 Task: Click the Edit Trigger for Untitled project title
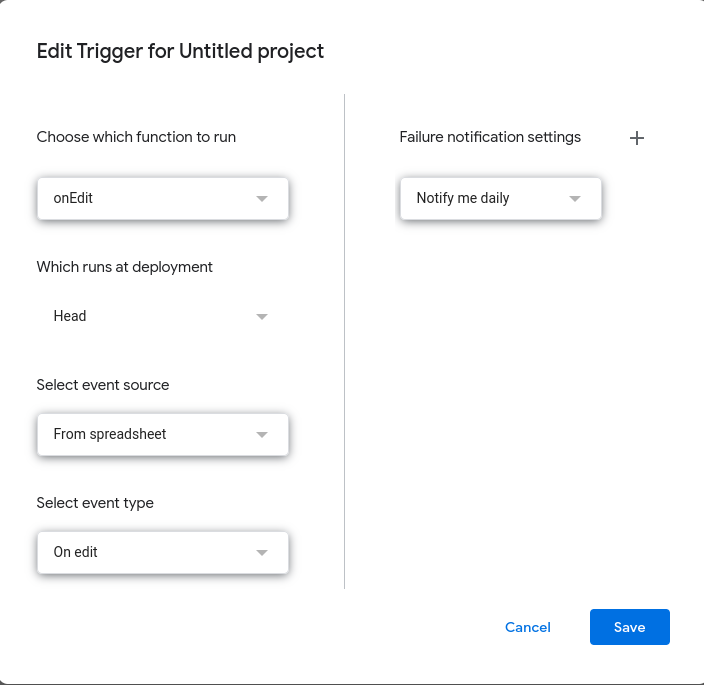pyautogui.click(x=180, y=51)
